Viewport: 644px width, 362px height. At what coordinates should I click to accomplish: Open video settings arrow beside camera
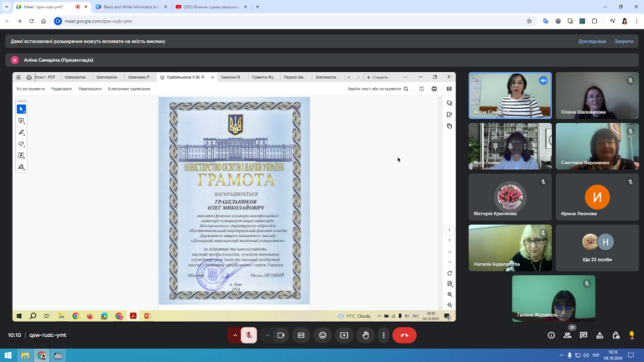click(267, 335)
